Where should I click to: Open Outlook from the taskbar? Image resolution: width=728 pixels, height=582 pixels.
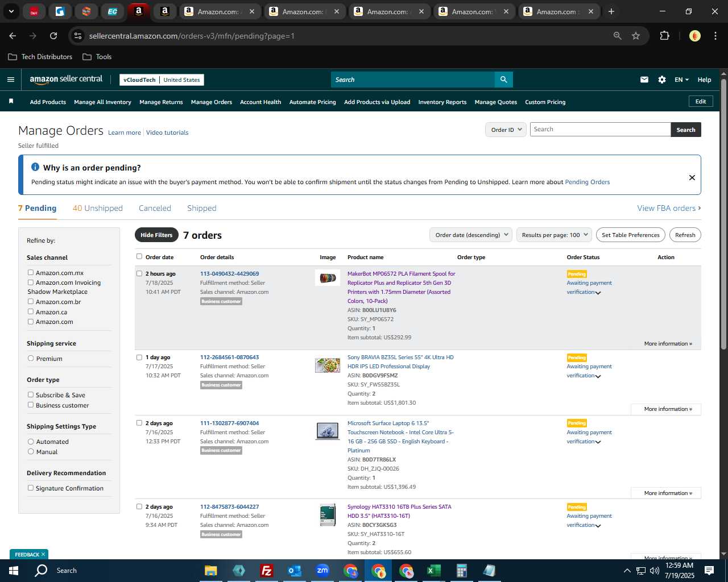click(294, 571)
